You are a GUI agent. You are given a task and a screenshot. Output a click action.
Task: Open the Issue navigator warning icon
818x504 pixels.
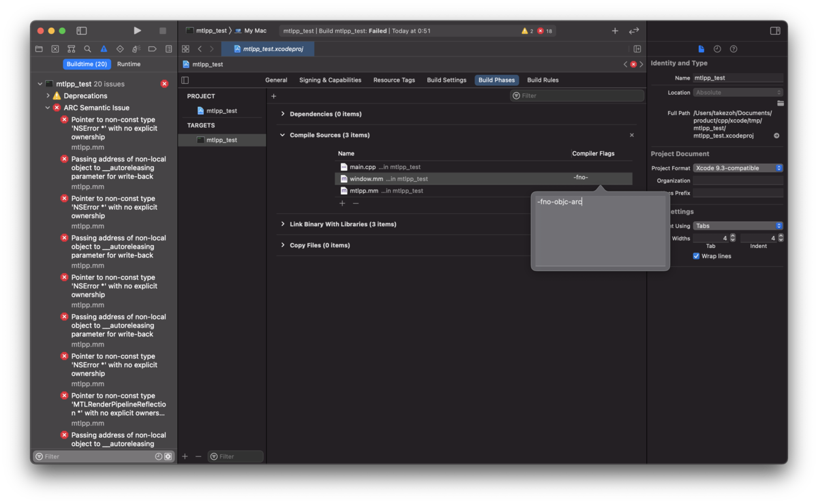104,49
